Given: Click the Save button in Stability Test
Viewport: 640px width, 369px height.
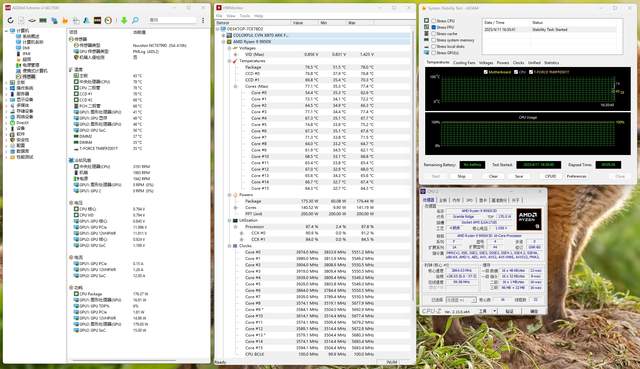Looking at the screenshot, I should click(x=519, y=176).
